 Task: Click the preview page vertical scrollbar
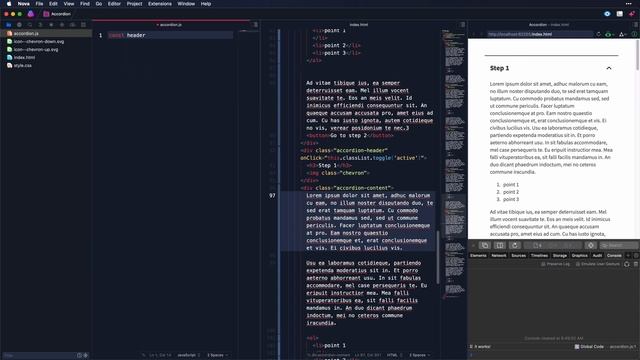[638, 55]
